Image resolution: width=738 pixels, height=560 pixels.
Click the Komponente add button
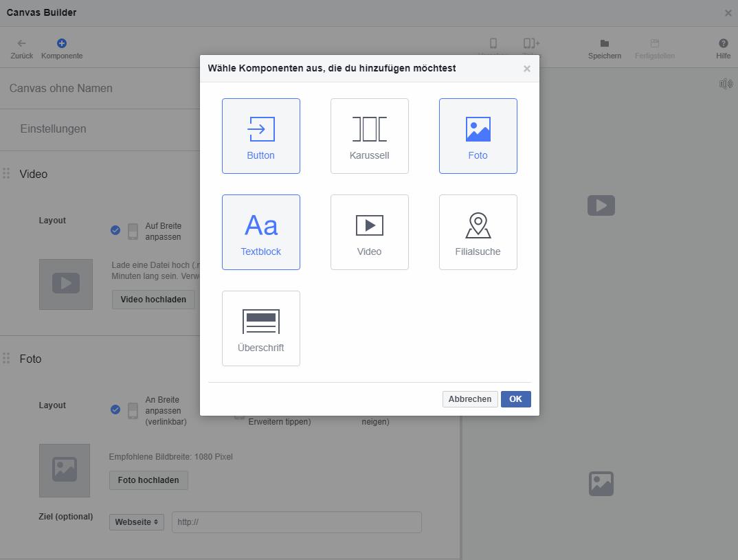(x=62, y=43)
